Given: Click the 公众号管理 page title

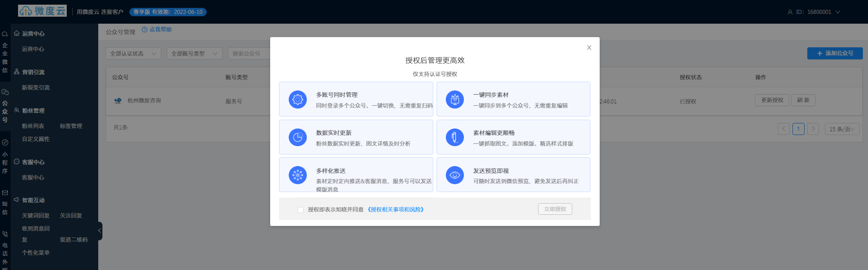Looking at the screenshot, I should click(120, 32).
